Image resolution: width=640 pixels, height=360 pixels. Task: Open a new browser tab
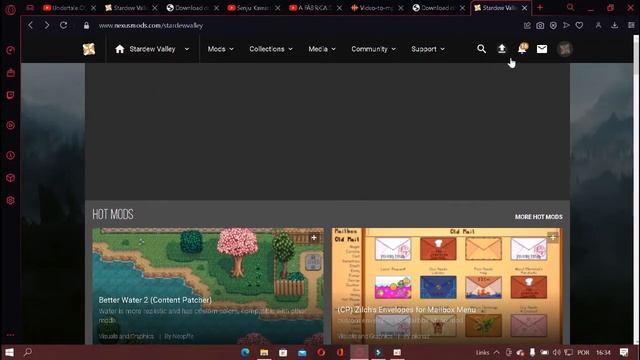[540, 7]
